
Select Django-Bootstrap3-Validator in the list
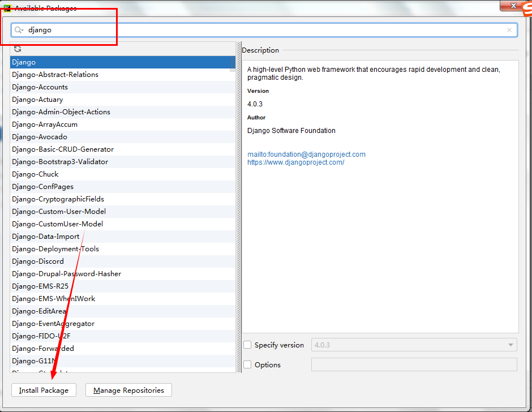[122, 162]
